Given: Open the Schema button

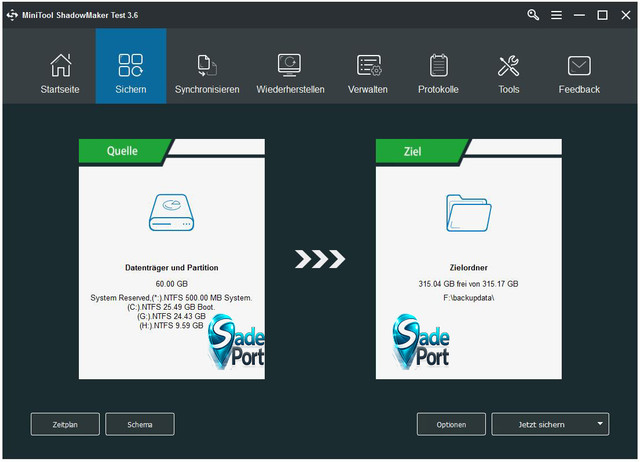Looking at the screenshot, I should pos(140,424).
